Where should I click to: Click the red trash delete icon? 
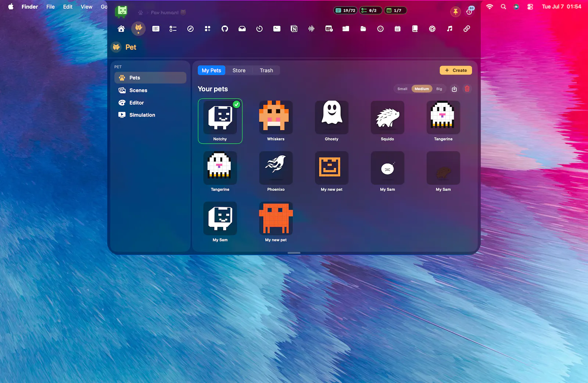(x=467, y=89)
